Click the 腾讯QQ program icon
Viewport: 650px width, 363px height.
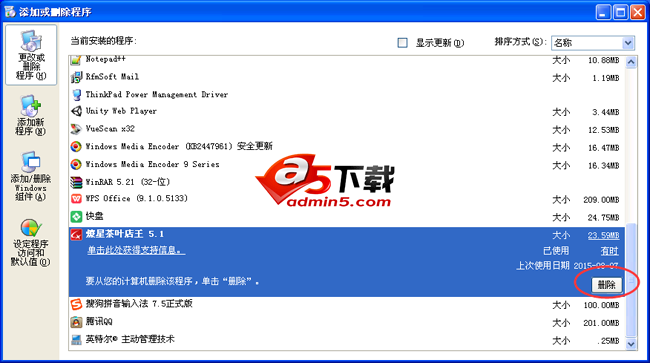[x=76, y=322]
